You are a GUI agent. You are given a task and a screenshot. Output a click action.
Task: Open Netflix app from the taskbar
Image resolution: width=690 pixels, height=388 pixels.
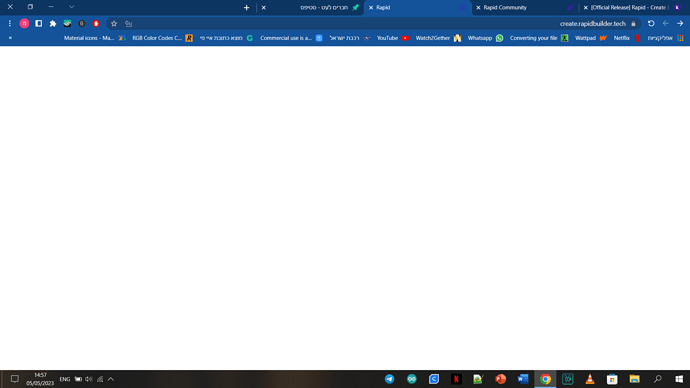(x=456, y=379)
